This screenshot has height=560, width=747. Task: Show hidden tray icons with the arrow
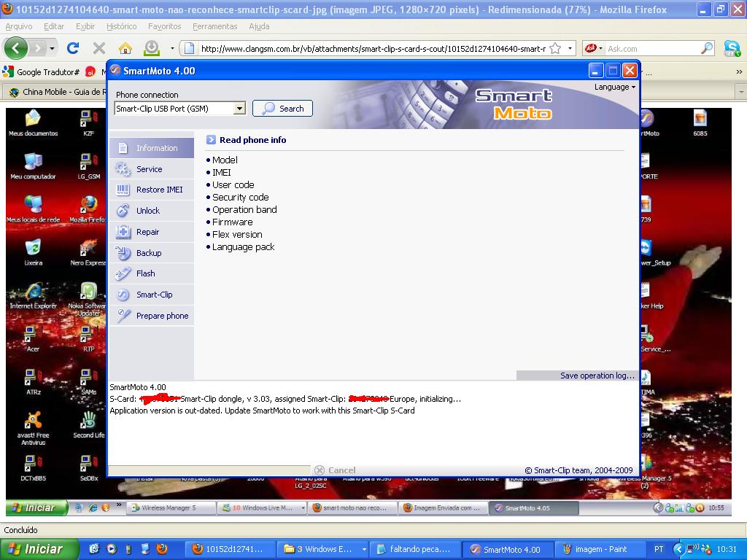tap(679, 549)
